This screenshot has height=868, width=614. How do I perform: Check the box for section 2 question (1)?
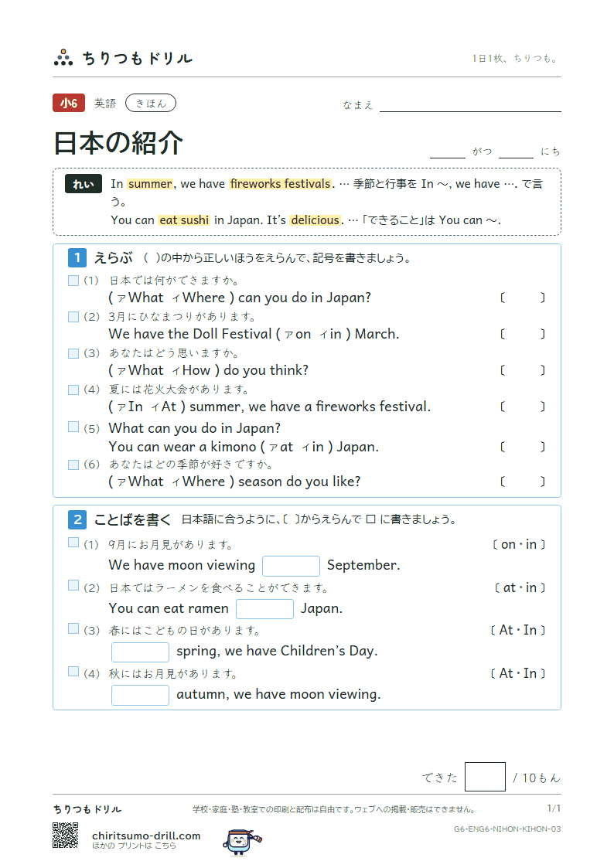point(73,543)
